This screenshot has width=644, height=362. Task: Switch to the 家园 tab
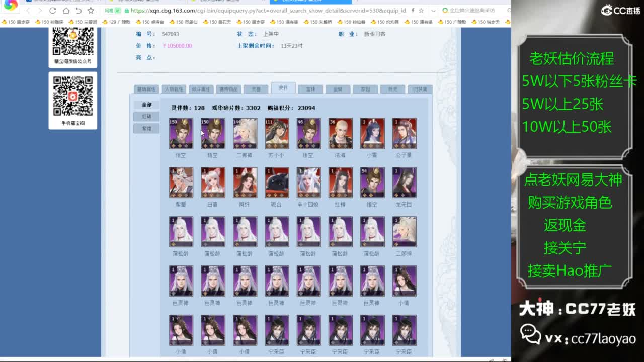point(365,89)
